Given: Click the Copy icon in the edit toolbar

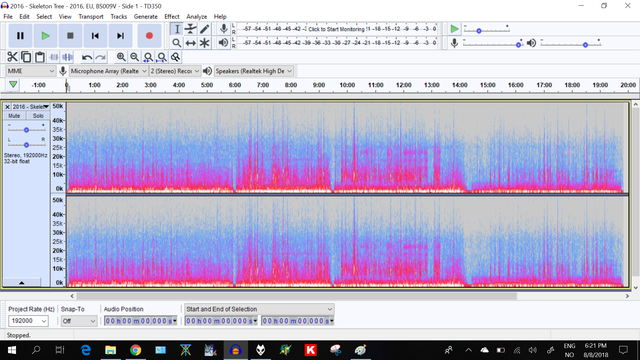Looking at the screenshot, I should (x=26, y=57).
